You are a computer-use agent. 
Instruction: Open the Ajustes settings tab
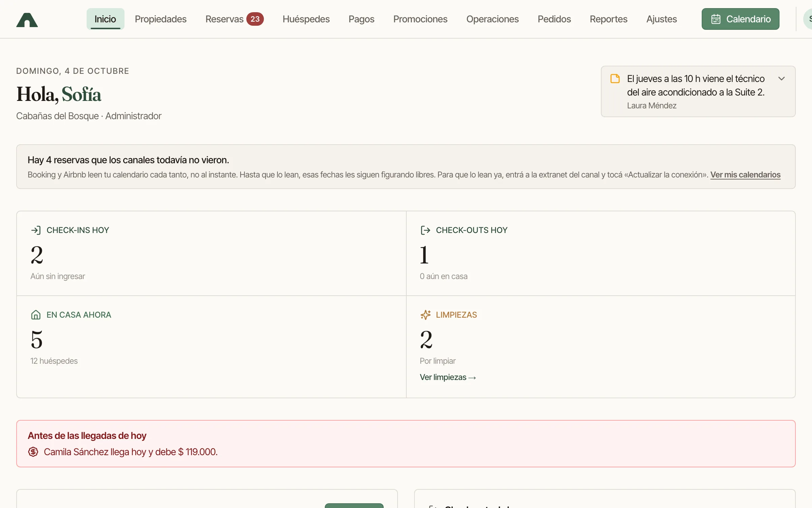pos(661,19)
